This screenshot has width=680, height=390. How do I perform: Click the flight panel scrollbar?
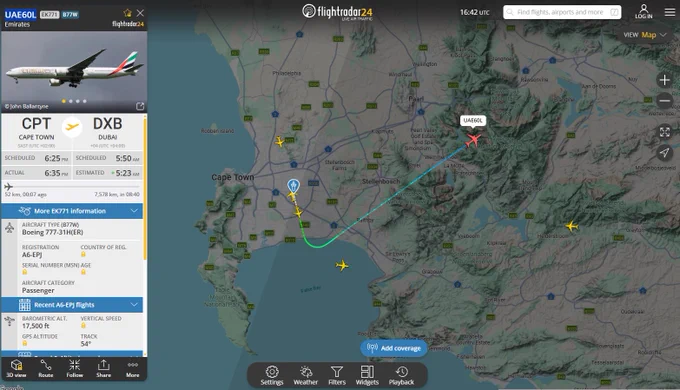[x=145, y=187]
